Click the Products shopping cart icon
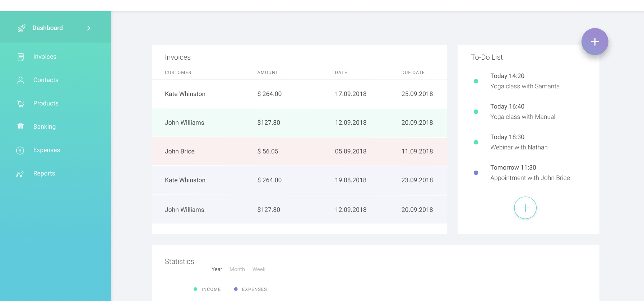 tap(20, 103)
